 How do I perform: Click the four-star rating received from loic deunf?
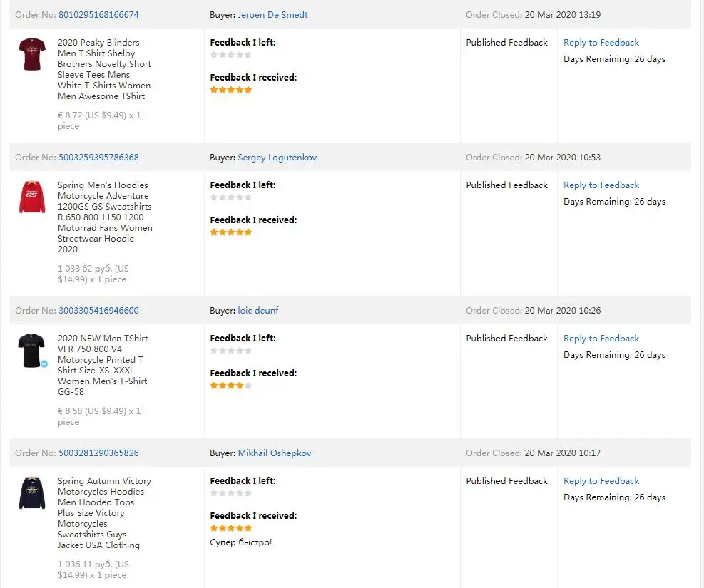coord(231,386)
